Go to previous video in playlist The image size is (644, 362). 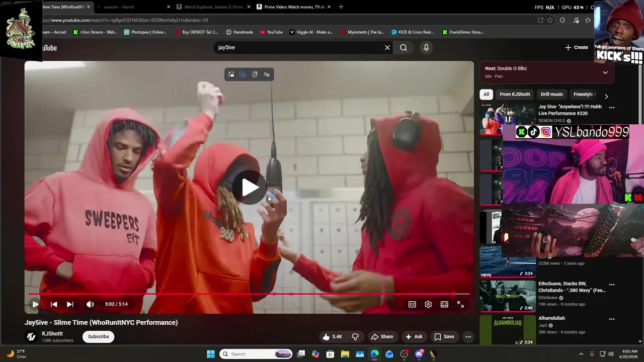tap(54, 304)
